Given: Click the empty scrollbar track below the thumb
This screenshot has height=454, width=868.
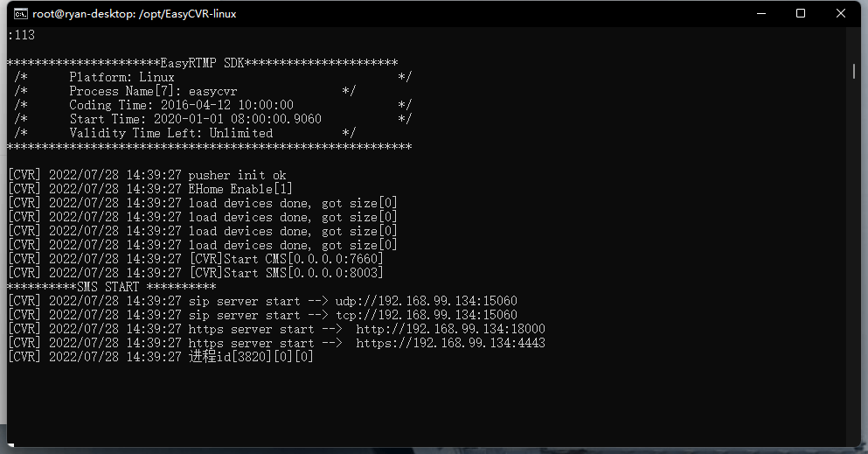Looking at the screenshot, I should 854,262.
